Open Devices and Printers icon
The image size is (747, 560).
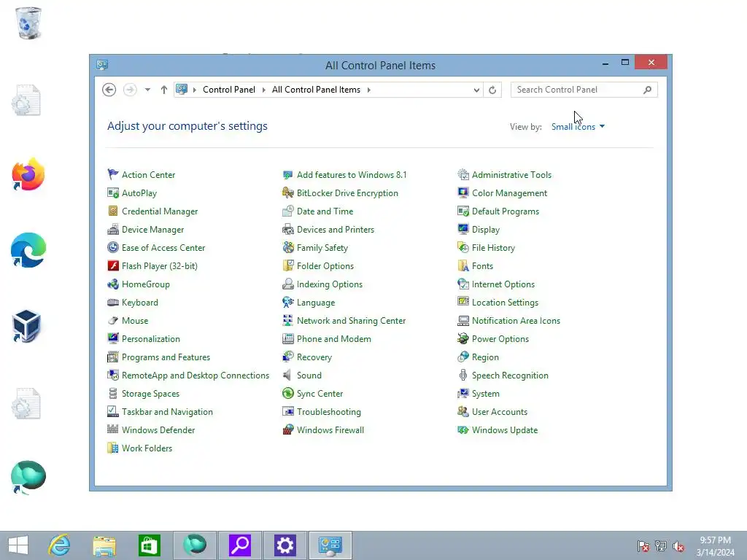pos(287,230)
